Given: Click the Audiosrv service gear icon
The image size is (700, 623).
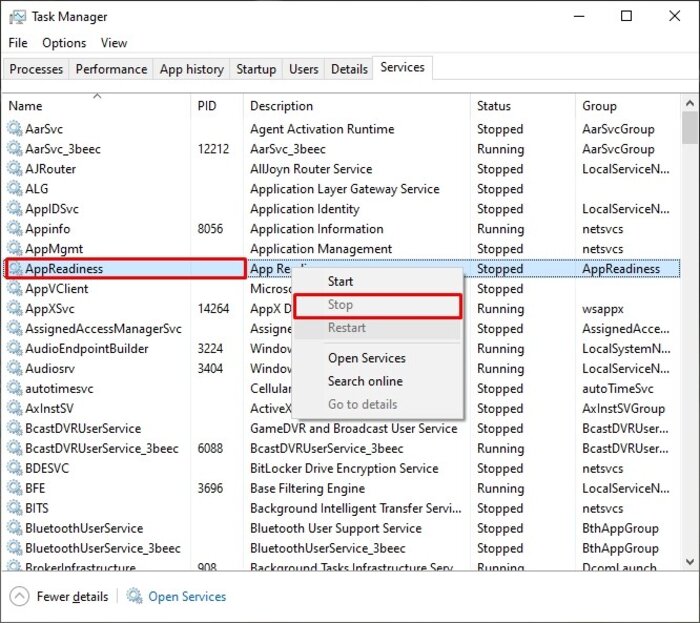Looking at the screenshot, I should (x=15, y=368).
